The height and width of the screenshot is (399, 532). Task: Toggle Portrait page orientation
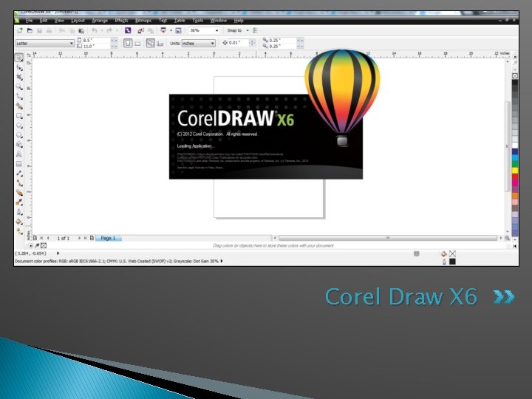(x=128, y=43)
